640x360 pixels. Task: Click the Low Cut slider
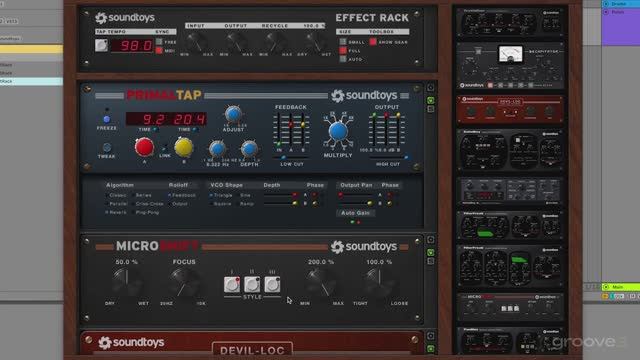[x=291, y=157]
